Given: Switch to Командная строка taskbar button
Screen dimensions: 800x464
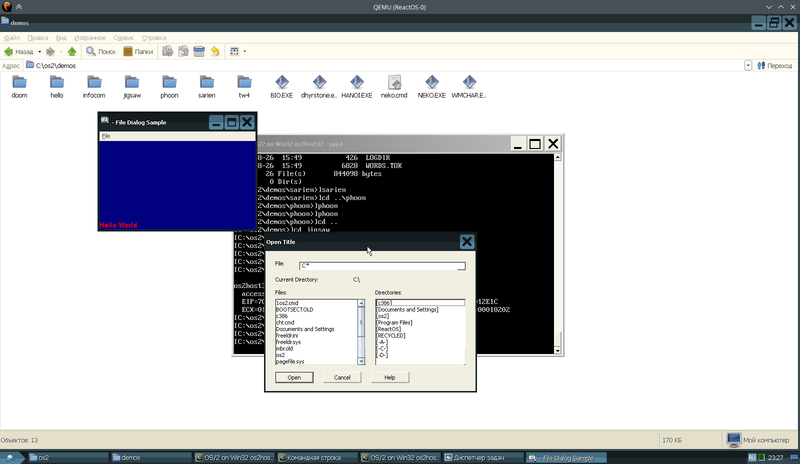Looking at the screenshot, I should (317, 457).
